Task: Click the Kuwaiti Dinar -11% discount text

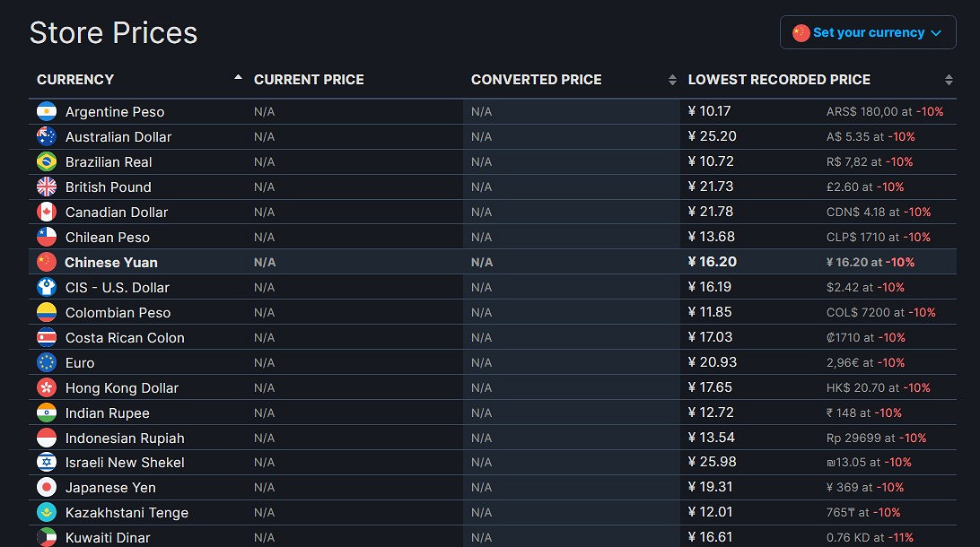Action: (x=902, y=538)
